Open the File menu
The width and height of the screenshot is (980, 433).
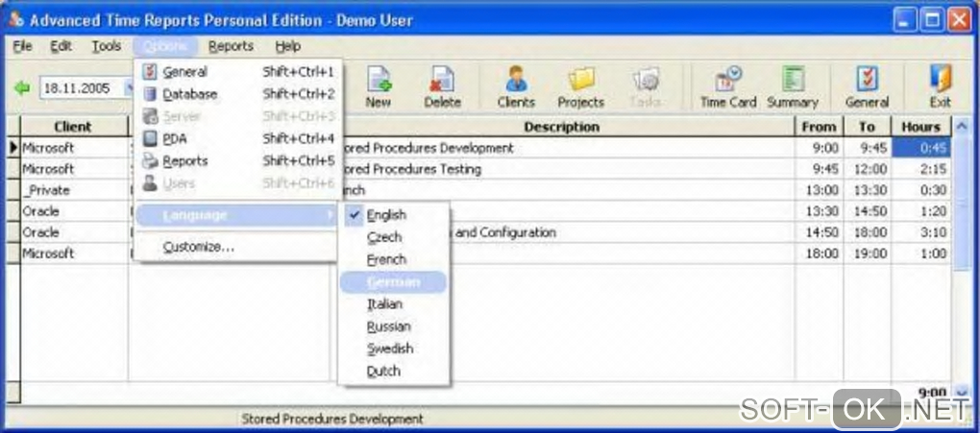22,46
